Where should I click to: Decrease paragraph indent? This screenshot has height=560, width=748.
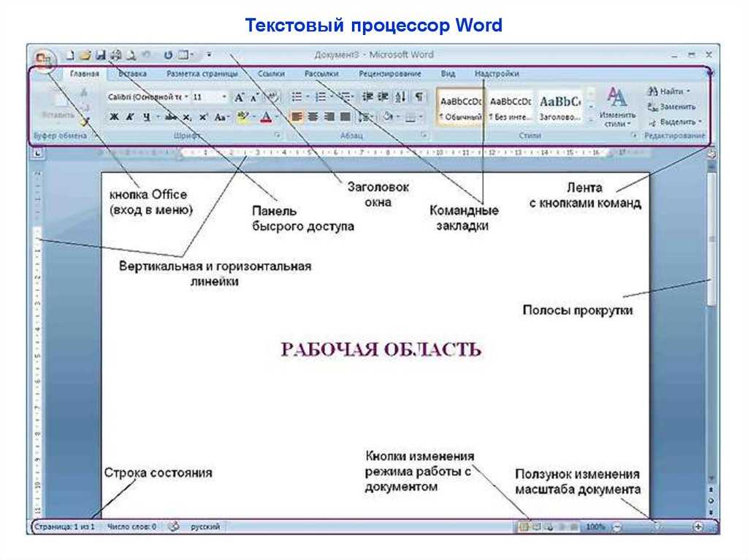click(x=367, y=97)
